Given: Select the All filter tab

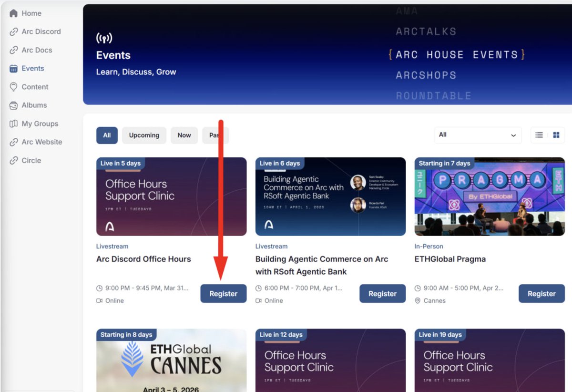Looking at the screenshot, I should click(107, 135).
